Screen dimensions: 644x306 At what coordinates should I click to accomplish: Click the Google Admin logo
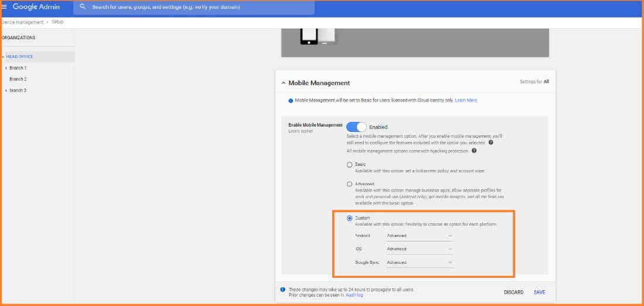(x=36, y=7)
